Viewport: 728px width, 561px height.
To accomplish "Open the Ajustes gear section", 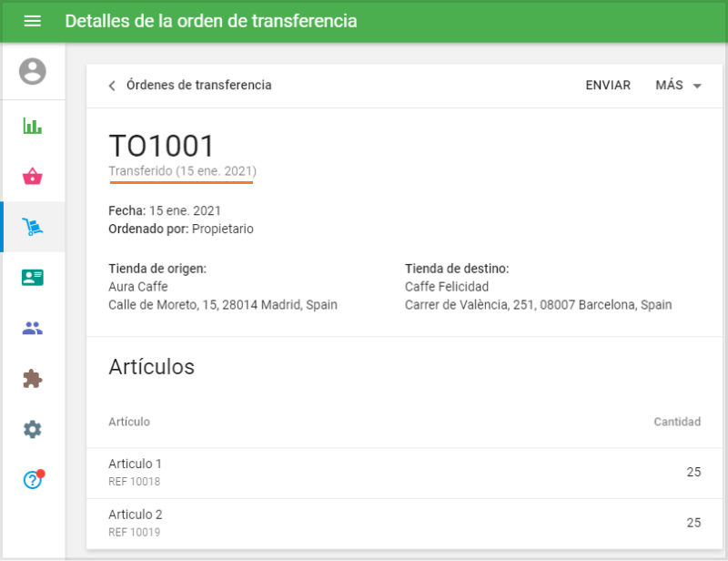I will 32,429.
